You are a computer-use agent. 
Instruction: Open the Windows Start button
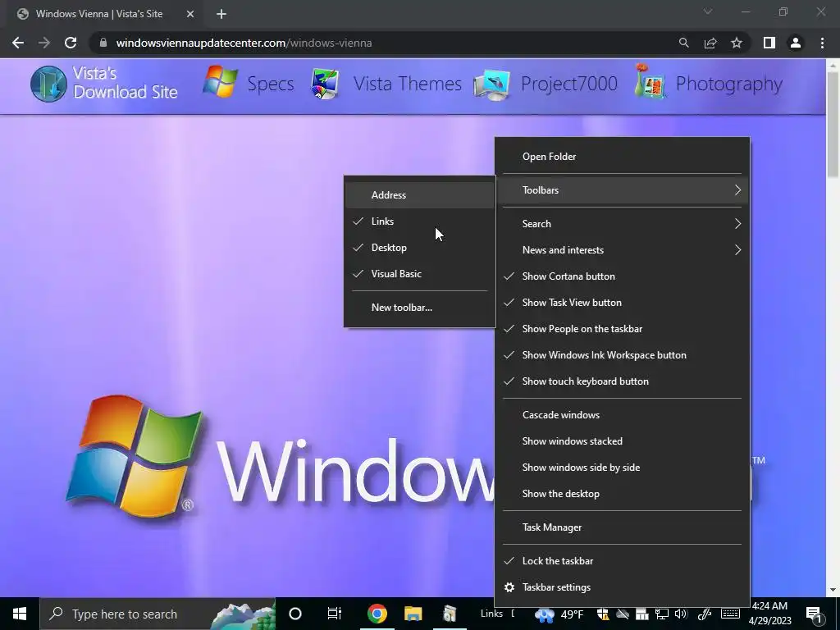coord(20,614)
